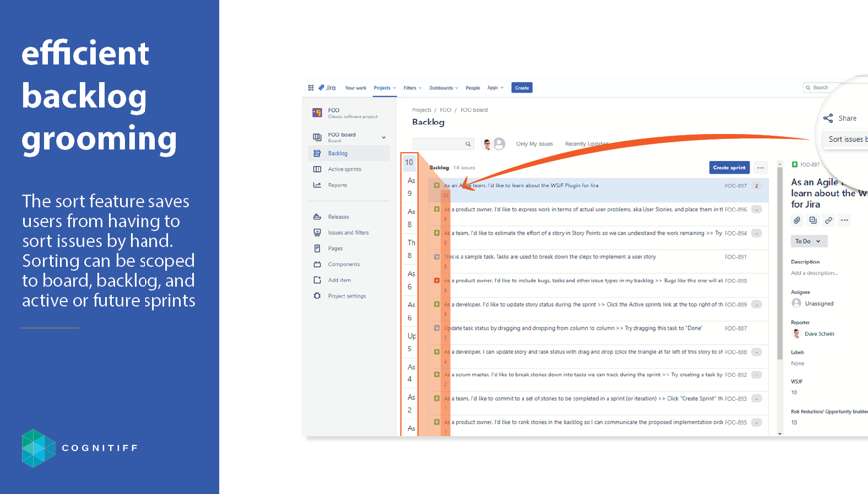The height and width of the screenshot is (494, 868).
Task: Click the FOO board icon in sidebar
Action: pyautogui.click(x=317, y=137)
